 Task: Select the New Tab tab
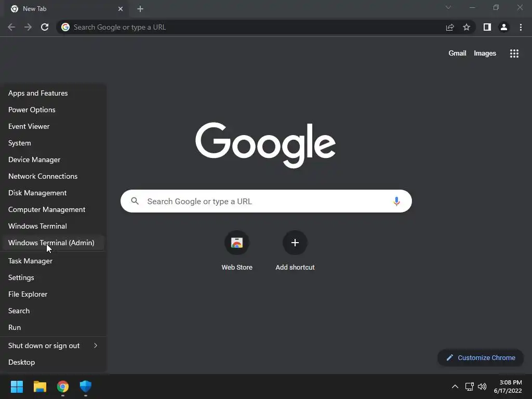click(66, 9)
